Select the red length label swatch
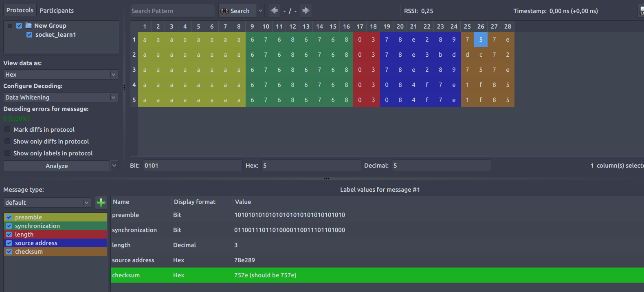The height and width of the screenshot is (292, 644). click(x=55, y=234)
